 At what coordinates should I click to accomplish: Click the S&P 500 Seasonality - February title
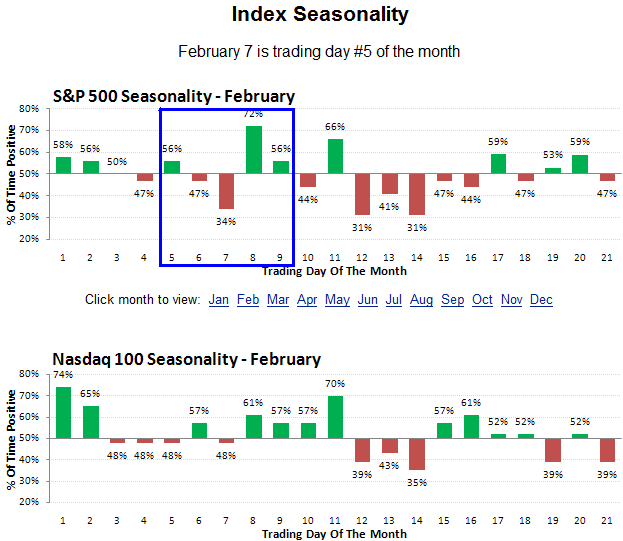pyautogui.click(x=173, y=97)
